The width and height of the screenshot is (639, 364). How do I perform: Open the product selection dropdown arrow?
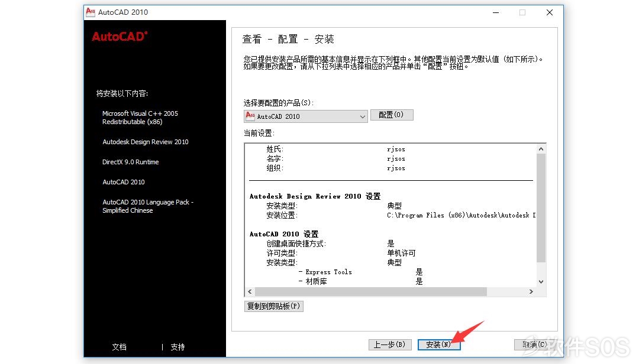click(x=362, y=116)
